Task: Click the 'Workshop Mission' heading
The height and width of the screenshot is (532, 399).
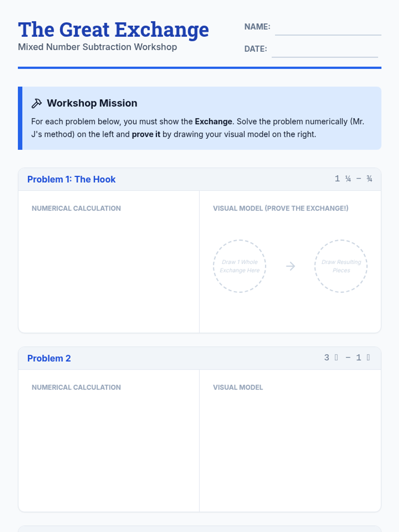Action: click(x=92, y=103)
